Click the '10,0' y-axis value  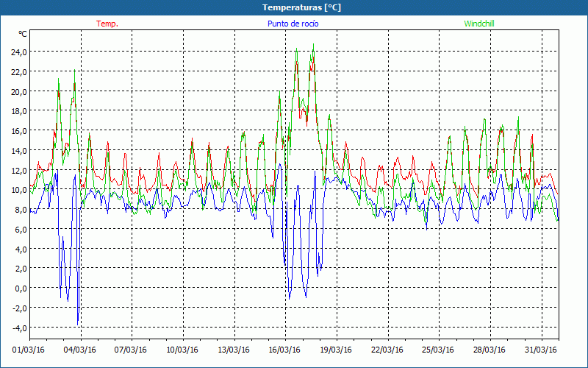click(19, 191)
